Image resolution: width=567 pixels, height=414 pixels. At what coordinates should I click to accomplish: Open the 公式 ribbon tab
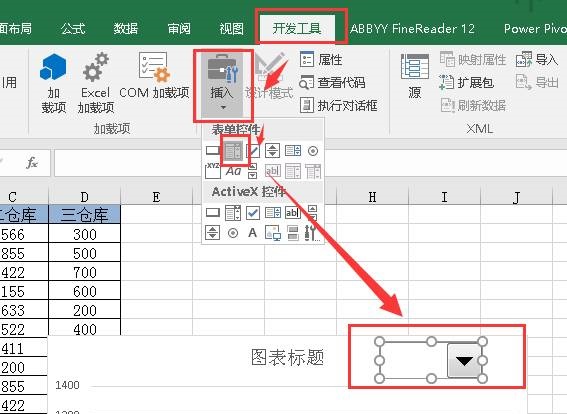pos(73,29)
